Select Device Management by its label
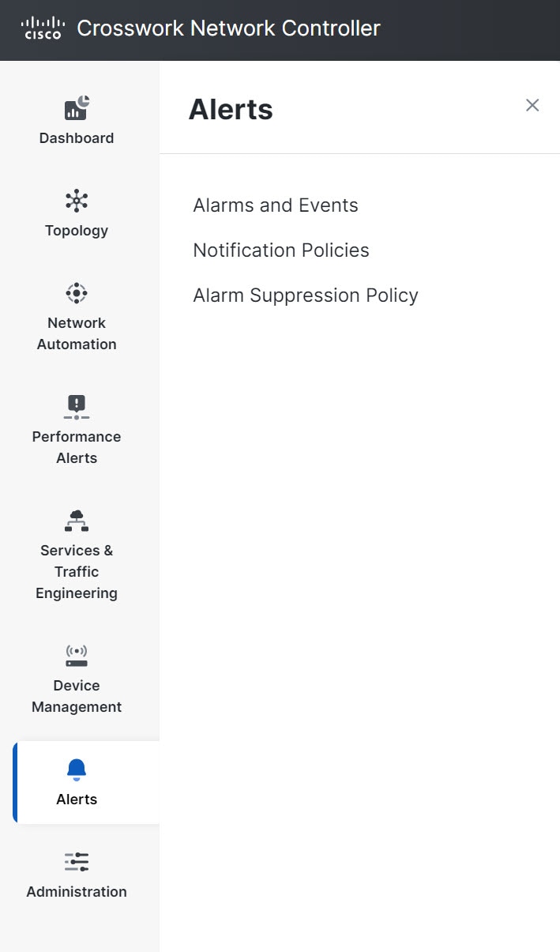Image resolution: width=560 pixels, height=952 pixels. [x=76, y=696]
